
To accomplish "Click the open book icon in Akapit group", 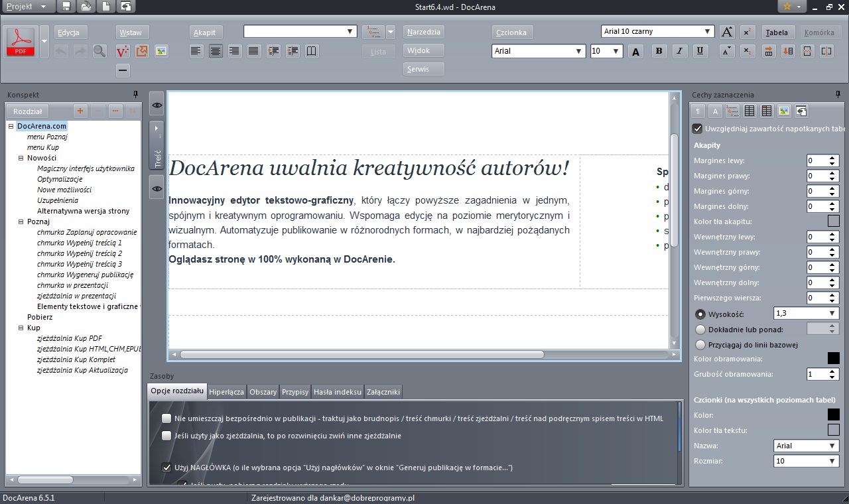I will pyautogui.click(x=311, y=51).
